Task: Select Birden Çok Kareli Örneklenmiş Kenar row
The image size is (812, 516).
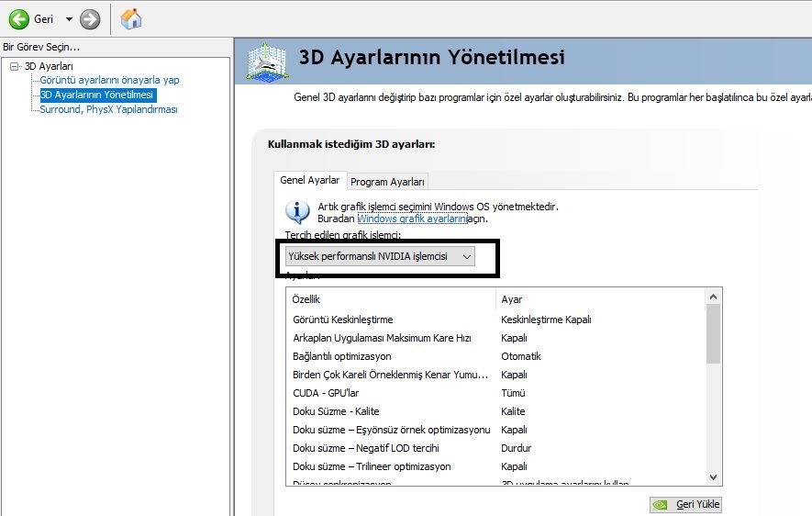Action: (x=495, y=375)
